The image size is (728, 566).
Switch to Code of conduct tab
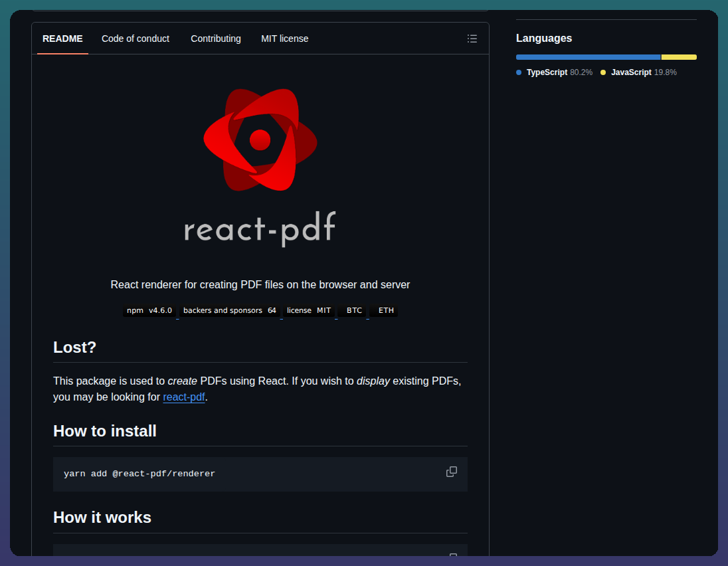tap(136, 39)
